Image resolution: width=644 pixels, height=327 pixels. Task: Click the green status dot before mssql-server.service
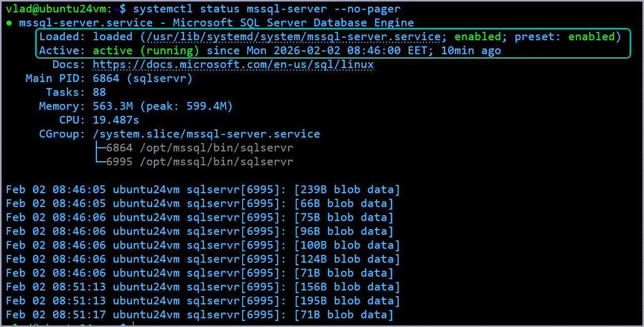(10, 23)
